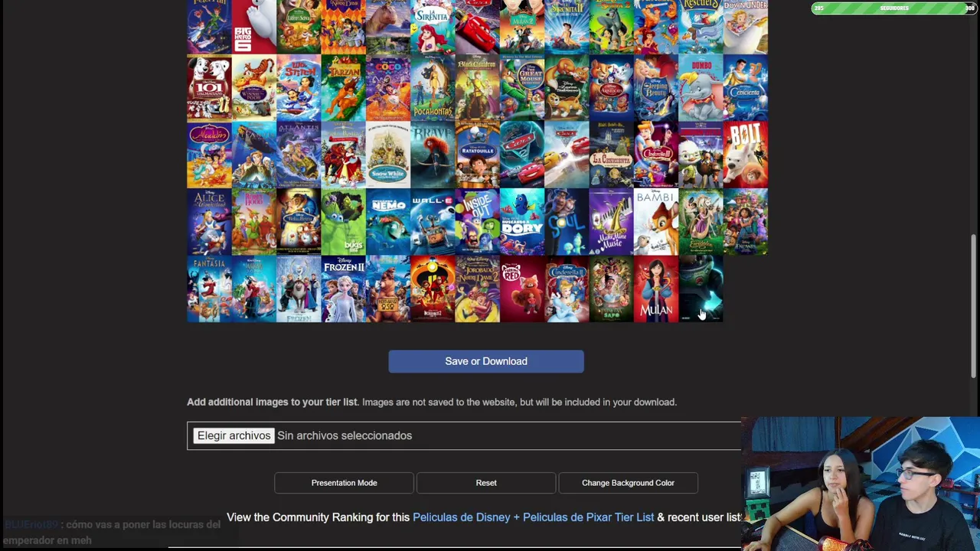
Task: Pick the Turning Red poster
Action: click(522, 289)
